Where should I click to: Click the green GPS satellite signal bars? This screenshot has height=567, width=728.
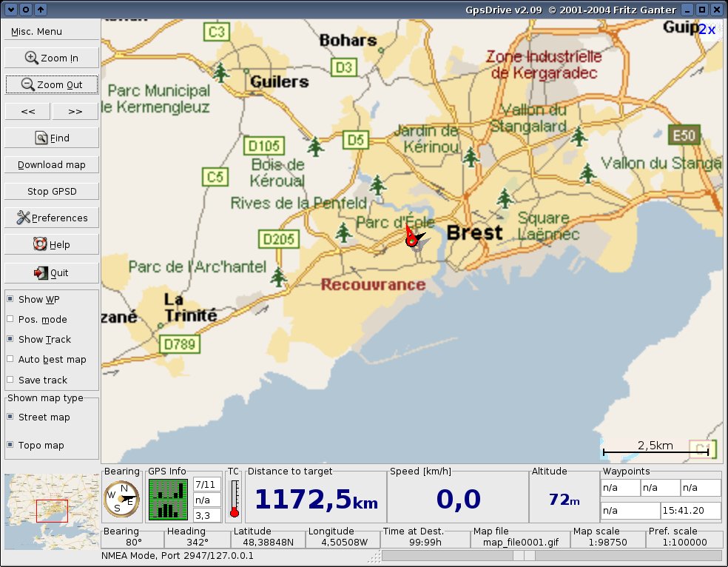tap(168, 500)
